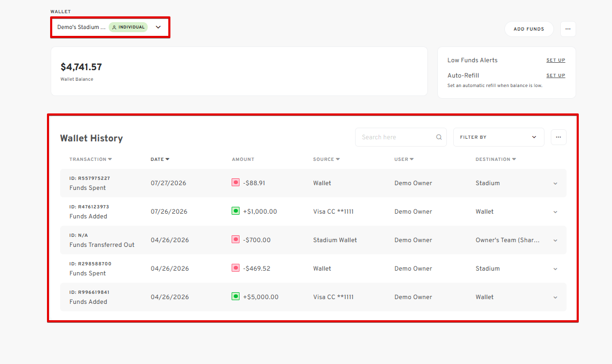This screenshot has height=364, width=612.
Task: Open the Demo's Stadium wallet dropdown
Action: pyautogui.click(x=110, y=27)
